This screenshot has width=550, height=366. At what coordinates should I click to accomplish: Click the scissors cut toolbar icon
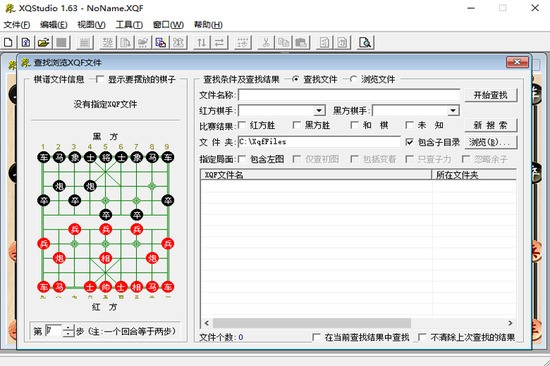point(266,42)
